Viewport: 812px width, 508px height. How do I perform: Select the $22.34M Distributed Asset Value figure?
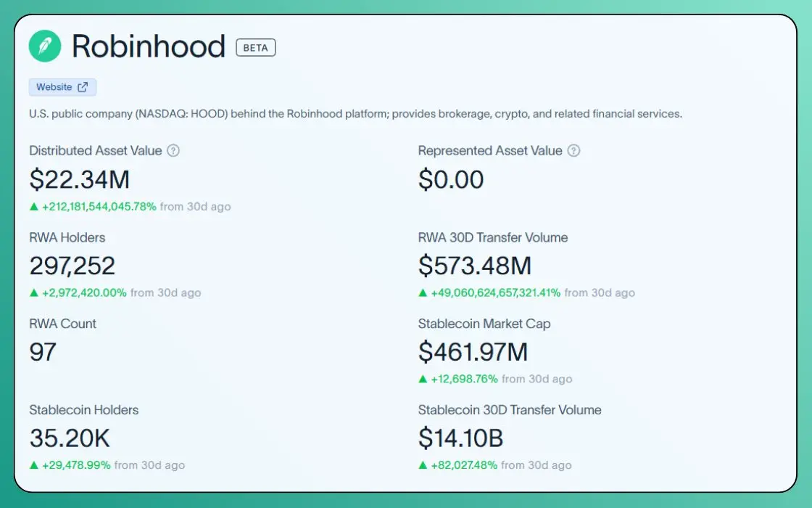click(80, 180)
